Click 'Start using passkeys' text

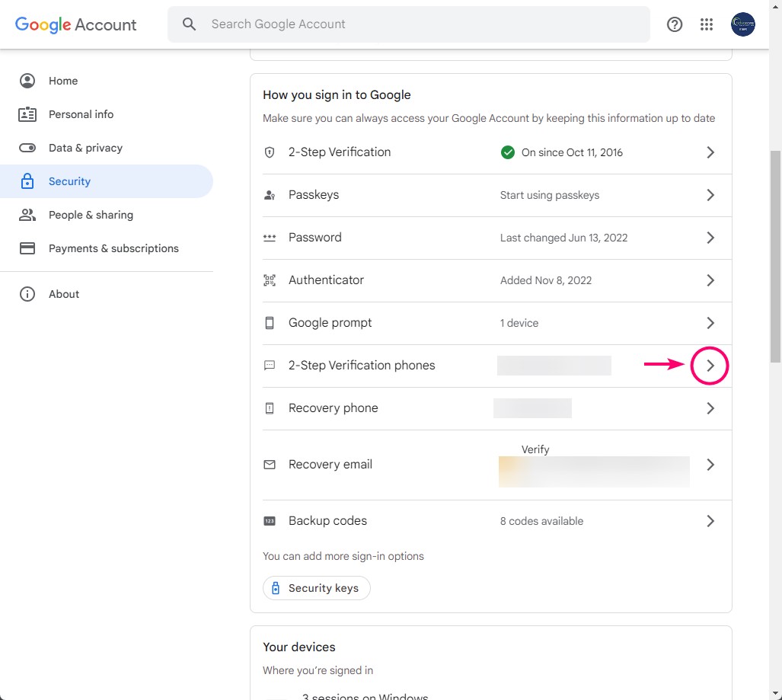pos(550,195)
